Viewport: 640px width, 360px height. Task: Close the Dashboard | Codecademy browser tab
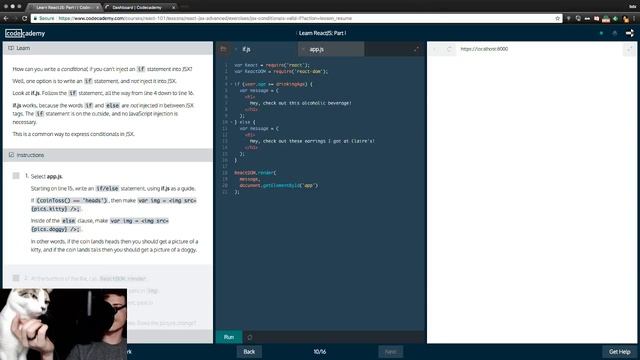tap(173, 7)
